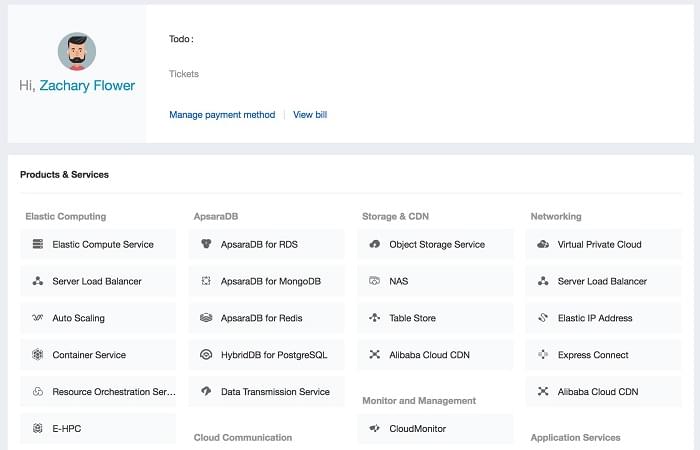Click the ApsaraDB for RDS icon
Viewport: 700px width, 450px height.
(206, 244)
